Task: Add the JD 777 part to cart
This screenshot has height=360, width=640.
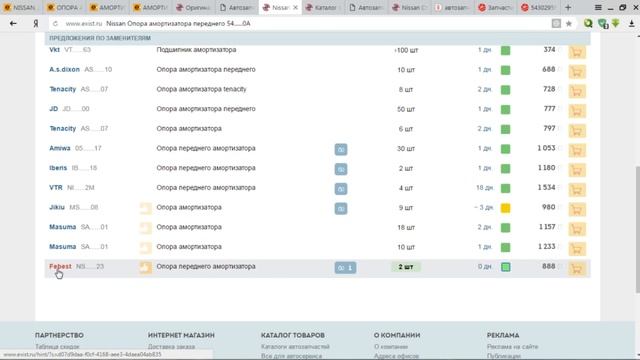Action: pyautogui.click(x=577, y=111)
